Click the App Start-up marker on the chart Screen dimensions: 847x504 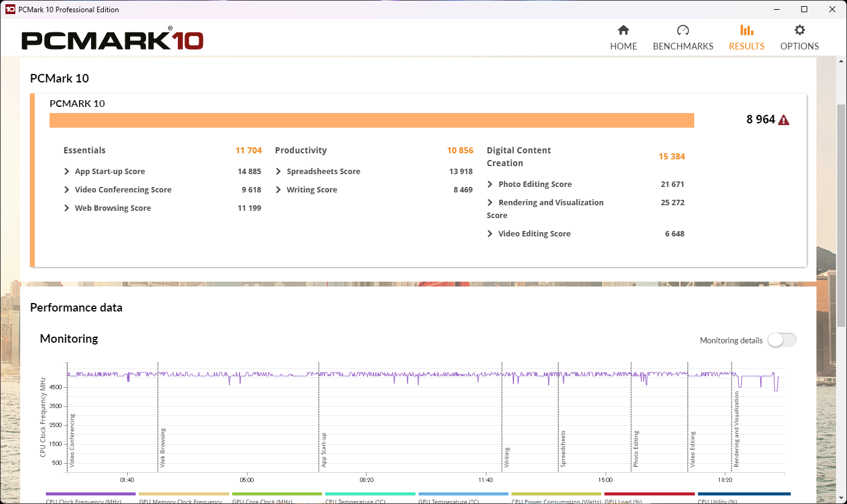click(324, 450)
